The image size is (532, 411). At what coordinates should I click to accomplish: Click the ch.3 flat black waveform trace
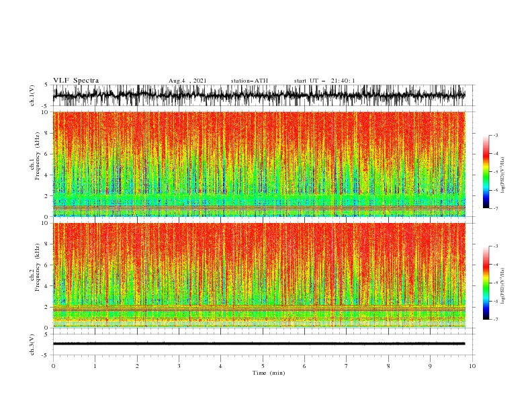259,344
